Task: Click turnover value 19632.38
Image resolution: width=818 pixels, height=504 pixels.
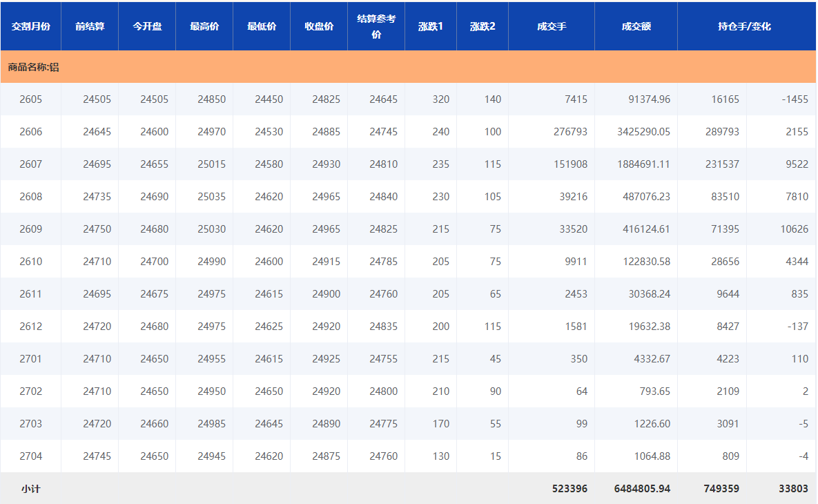Action: (x=649, y=326)
